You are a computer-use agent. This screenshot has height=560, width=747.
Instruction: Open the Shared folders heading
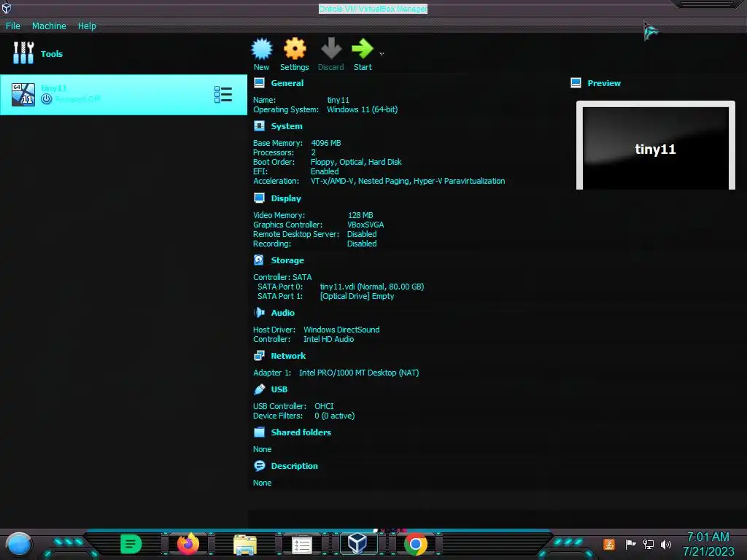pos(301,432)
